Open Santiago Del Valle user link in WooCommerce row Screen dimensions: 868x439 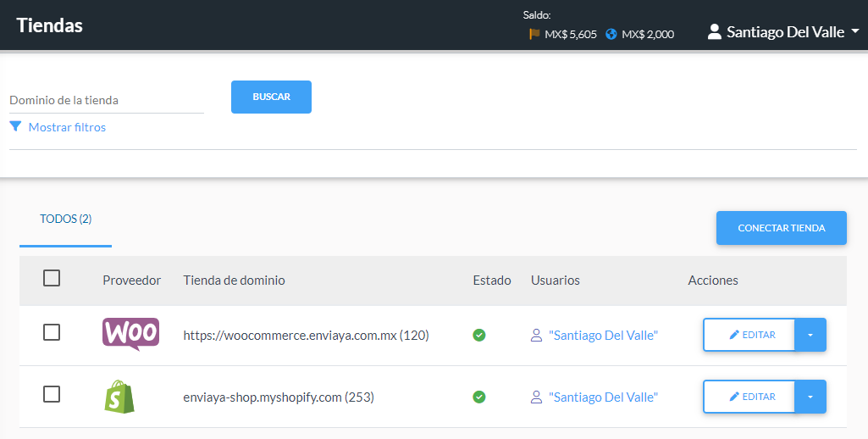tap(604, 336)
